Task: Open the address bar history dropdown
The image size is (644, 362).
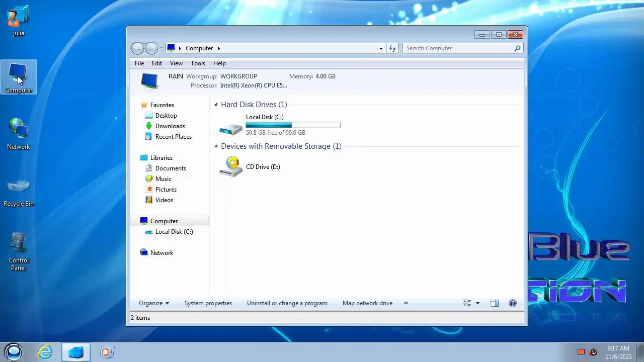Action: pyautogui.click(x=381, y=48)
